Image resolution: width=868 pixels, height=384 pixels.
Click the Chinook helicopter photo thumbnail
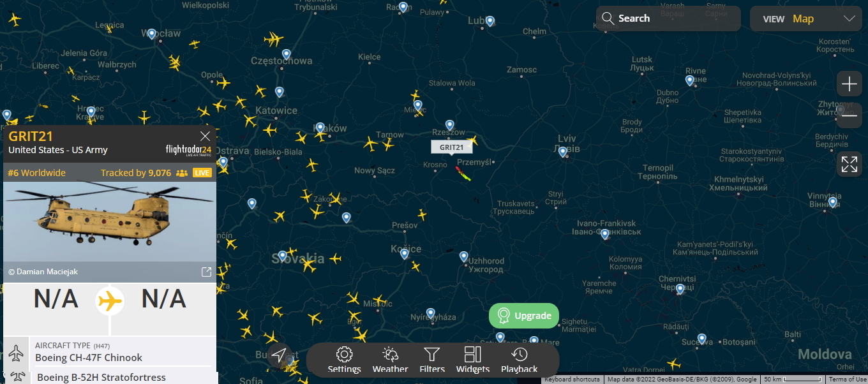click(110, 222)
